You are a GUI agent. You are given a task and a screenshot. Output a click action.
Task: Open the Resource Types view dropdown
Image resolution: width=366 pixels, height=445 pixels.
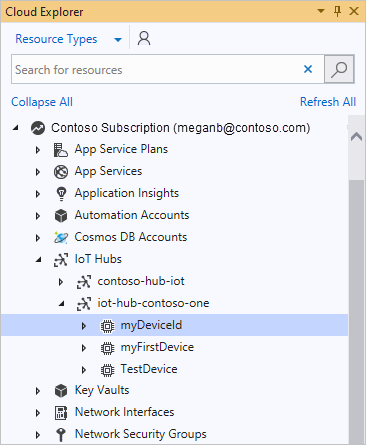click(x=118, y=40)
